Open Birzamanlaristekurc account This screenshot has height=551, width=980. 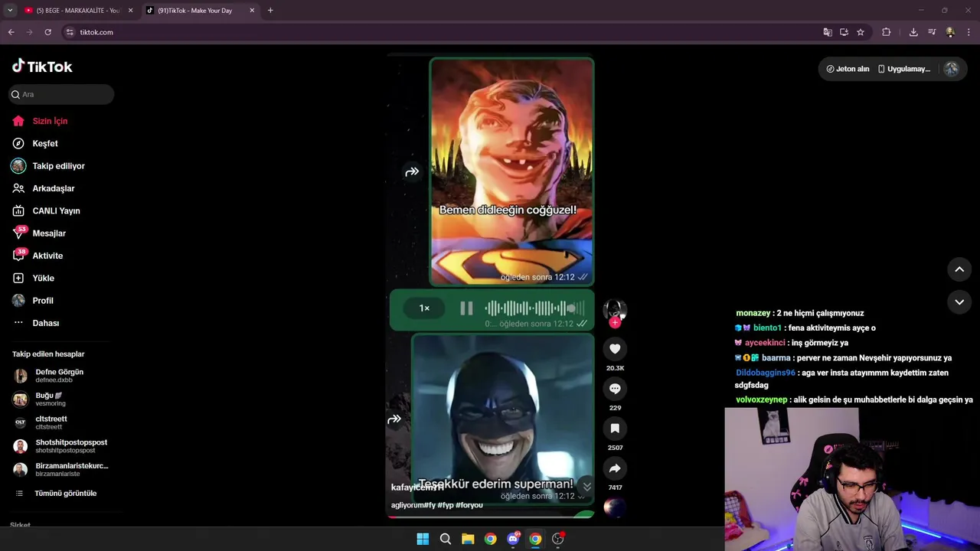tap(71, 469)
